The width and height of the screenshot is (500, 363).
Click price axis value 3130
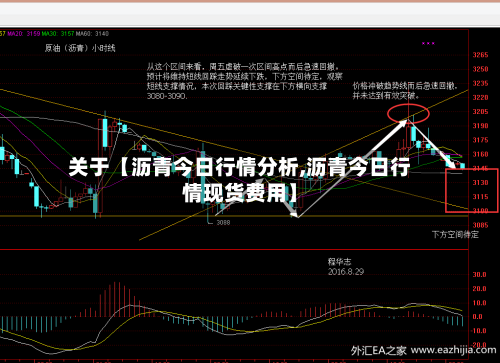[480, 183]
